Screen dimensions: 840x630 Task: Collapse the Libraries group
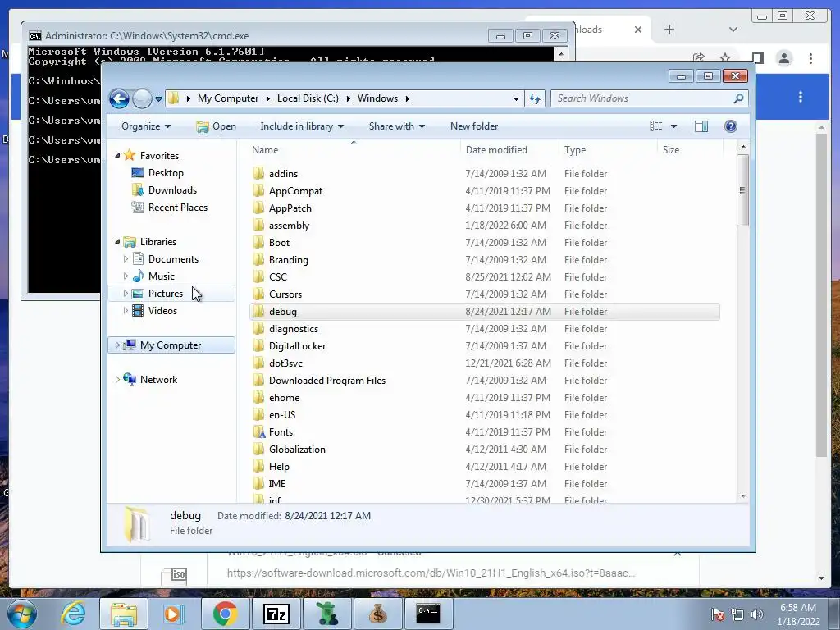click(117, 242)
